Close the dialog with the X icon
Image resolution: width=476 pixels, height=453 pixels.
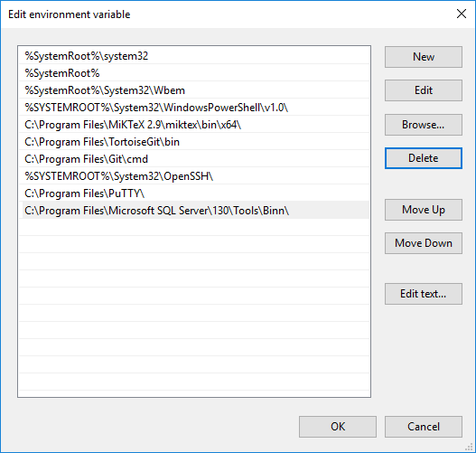tap(462, 14)
